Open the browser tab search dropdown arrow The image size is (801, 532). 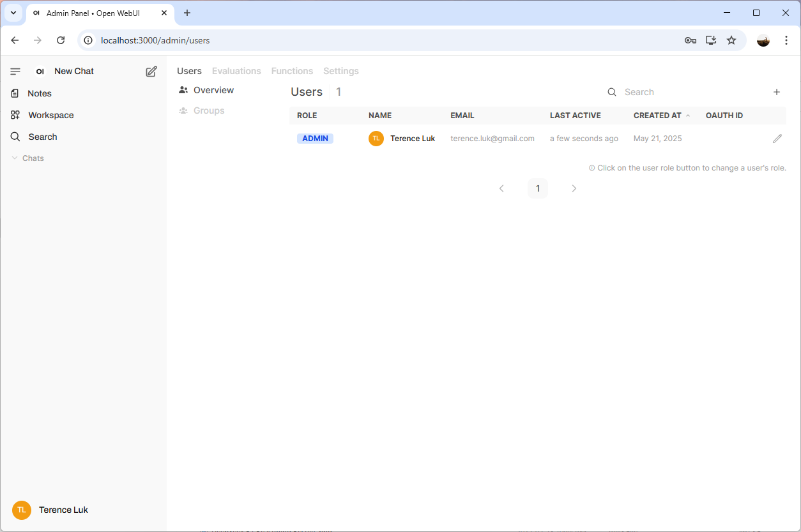13,13
